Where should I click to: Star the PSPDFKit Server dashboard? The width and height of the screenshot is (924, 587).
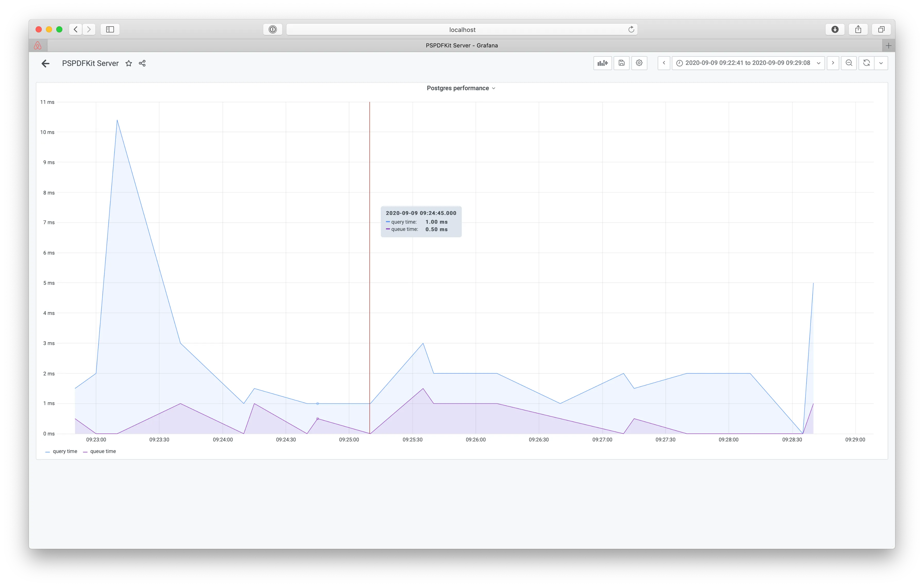(129, 63)
